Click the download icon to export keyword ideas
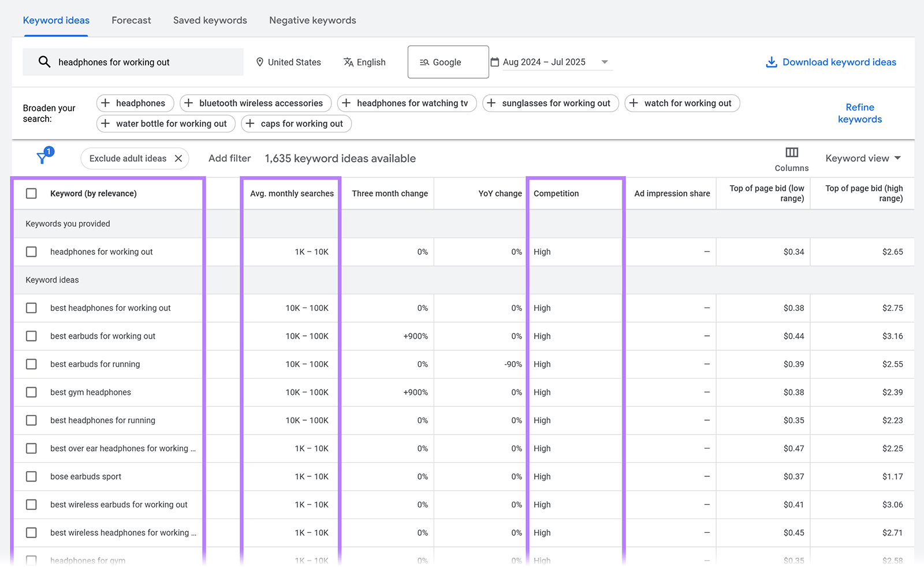 (772, 62)
